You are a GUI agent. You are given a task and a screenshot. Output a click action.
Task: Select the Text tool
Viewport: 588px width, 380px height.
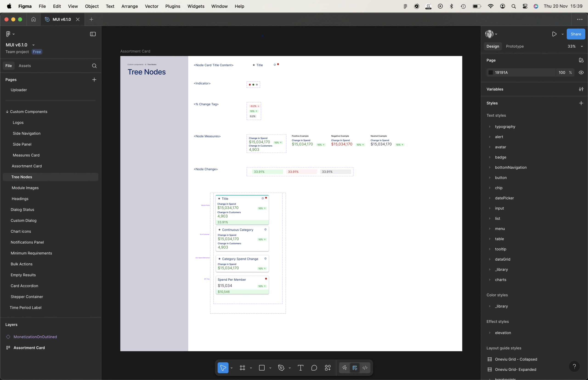point(300,368)
